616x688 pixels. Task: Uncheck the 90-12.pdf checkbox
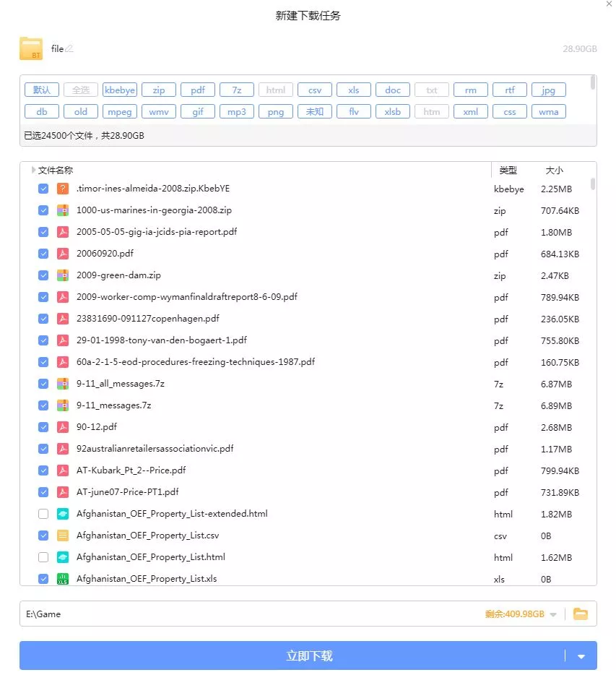43,427
